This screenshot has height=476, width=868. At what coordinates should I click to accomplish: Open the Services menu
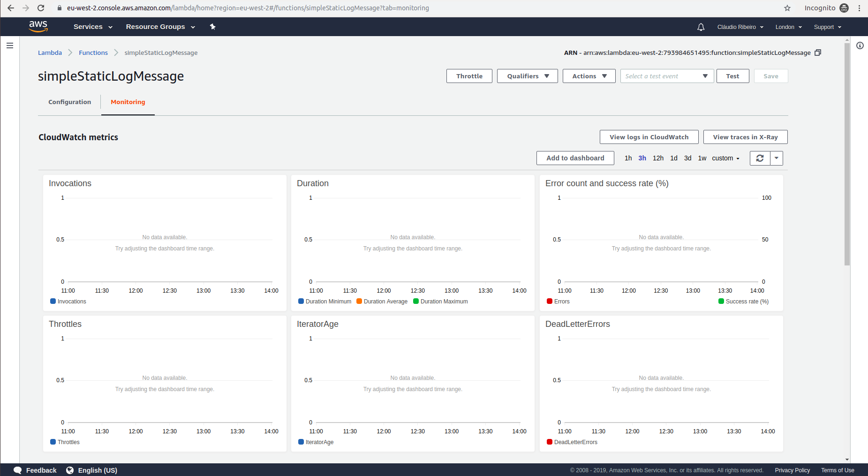(93, 27)
